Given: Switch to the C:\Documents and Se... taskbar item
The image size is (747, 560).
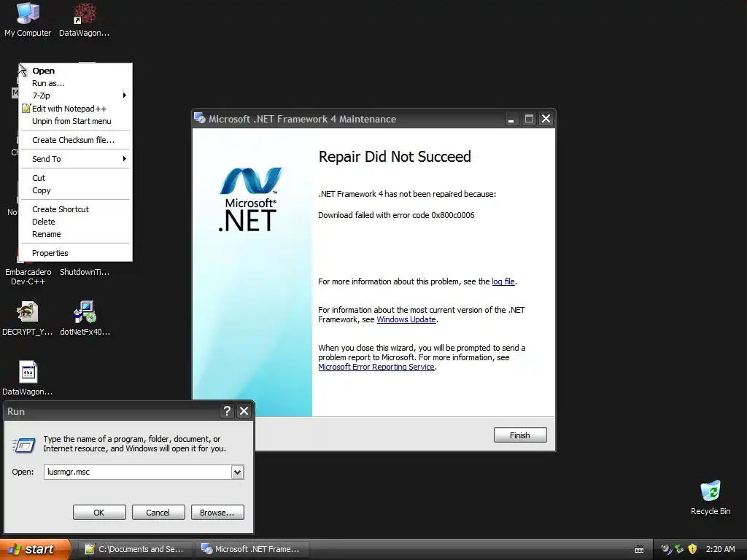Looking at the screenshot, I should click(136, 549).
